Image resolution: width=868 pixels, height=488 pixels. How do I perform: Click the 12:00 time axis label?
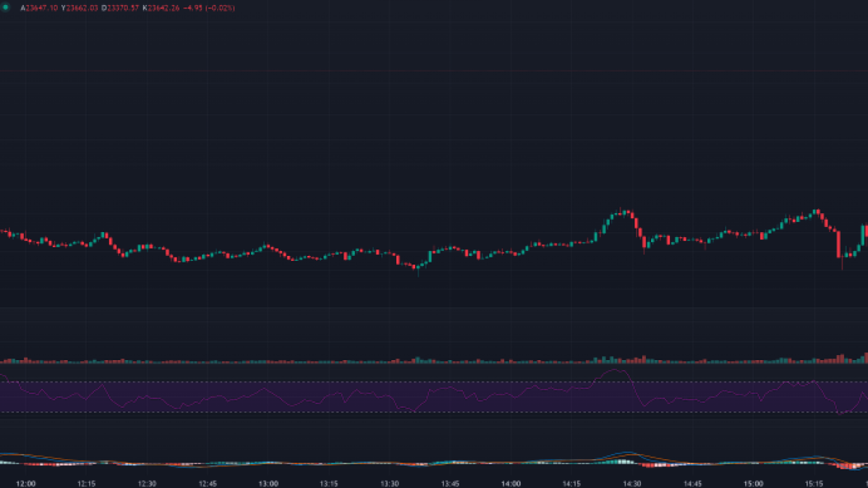26,483
